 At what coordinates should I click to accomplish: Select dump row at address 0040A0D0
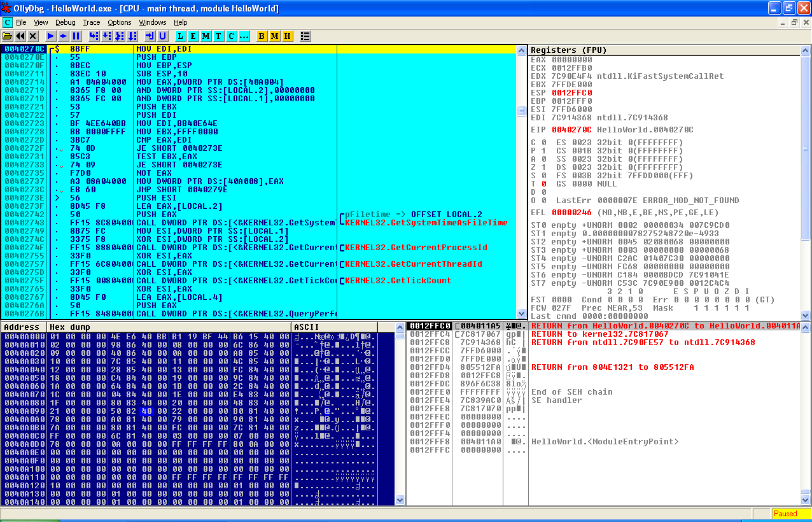(190, 444)
